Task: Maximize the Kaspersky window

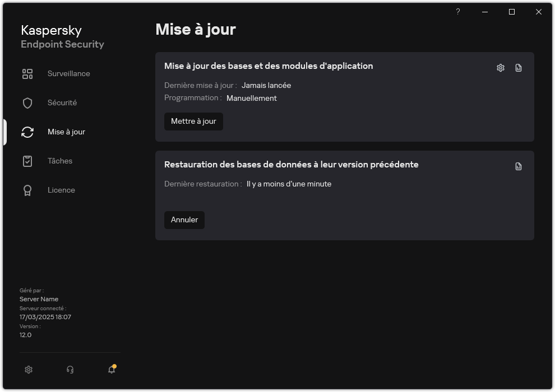Action: (512, 12)
